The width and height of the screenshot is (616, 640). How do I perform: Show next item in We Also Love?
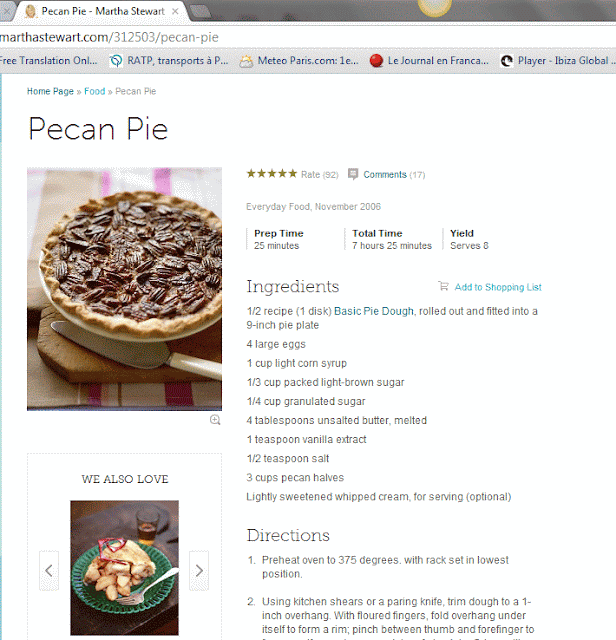point(199,570)
